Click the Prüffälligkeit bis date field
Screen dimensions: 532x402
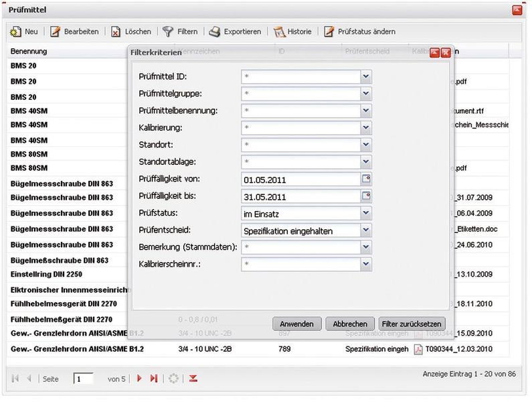coord(300,196)
